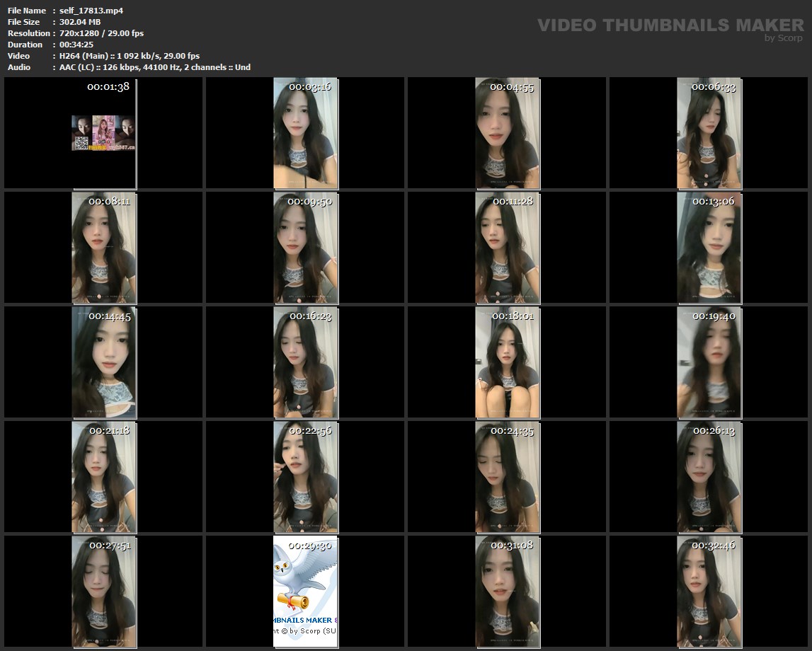The image size is (812, 651).
Task: Click the 00:26:13 thumbnail
Action: click(709, 477)
